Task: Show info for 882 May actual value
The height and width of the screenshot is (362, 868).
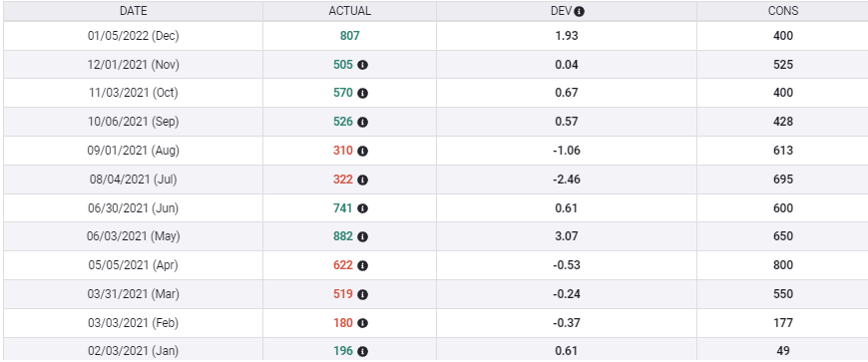Action: pos(362,237)
